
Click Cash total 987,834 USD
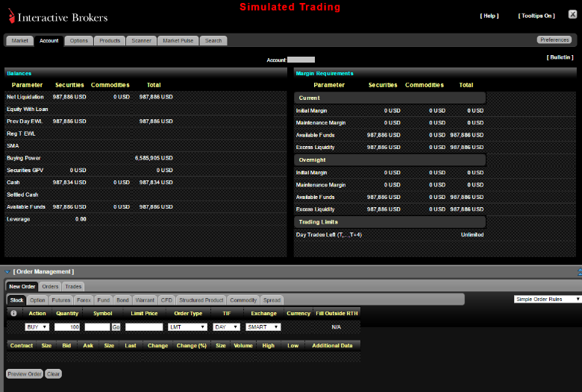tap(156, 183)
